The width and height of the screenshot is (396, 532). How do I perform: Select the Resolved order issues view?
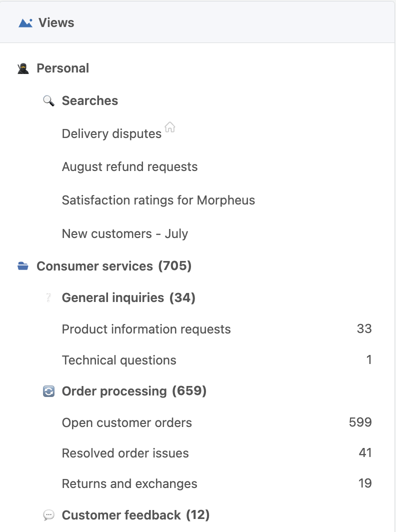[216, 453]
